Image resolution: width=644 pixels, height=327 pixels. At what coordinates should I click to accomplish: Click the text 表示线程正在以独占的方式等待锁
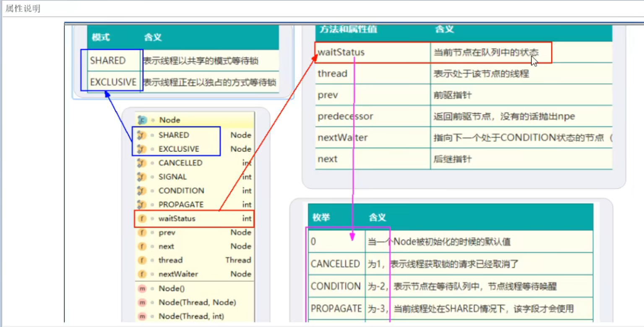(x=209, y=82)
